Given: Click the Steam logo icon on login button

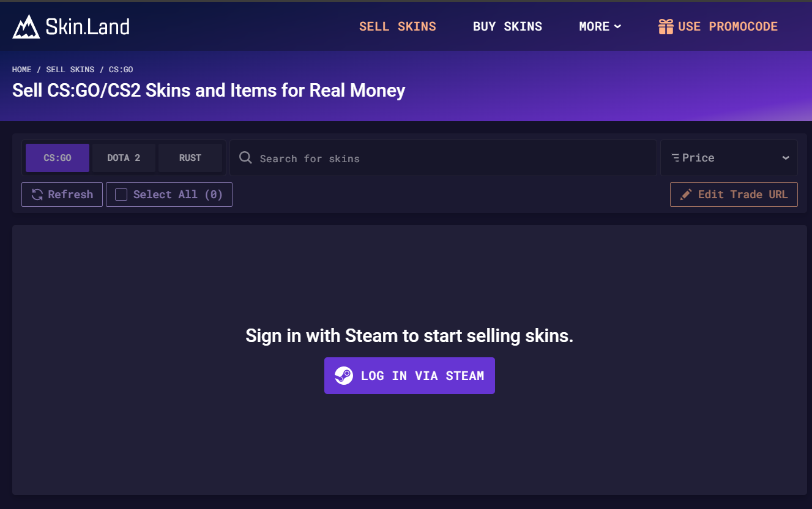Looking at the screenshot, I should pos(344,376).
